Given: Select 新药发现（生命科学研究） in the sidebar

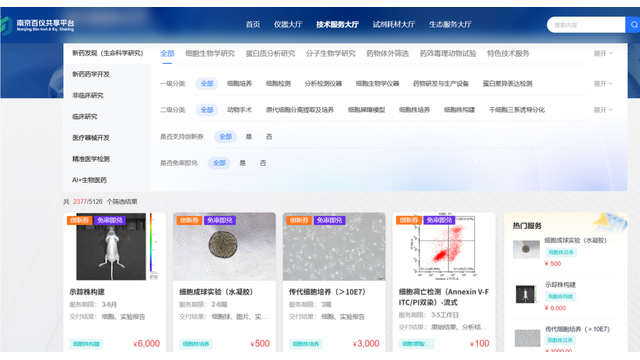Looking at the screenshot, I should click(x=107, y=53).
